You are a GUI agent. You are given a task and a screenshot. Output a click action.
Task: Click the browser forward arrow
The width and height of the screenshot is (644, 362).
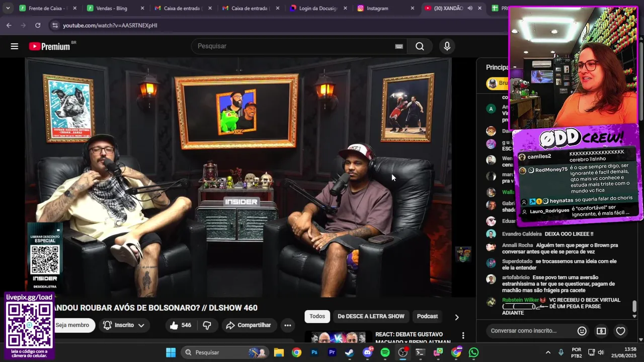(x=23, y=25)
